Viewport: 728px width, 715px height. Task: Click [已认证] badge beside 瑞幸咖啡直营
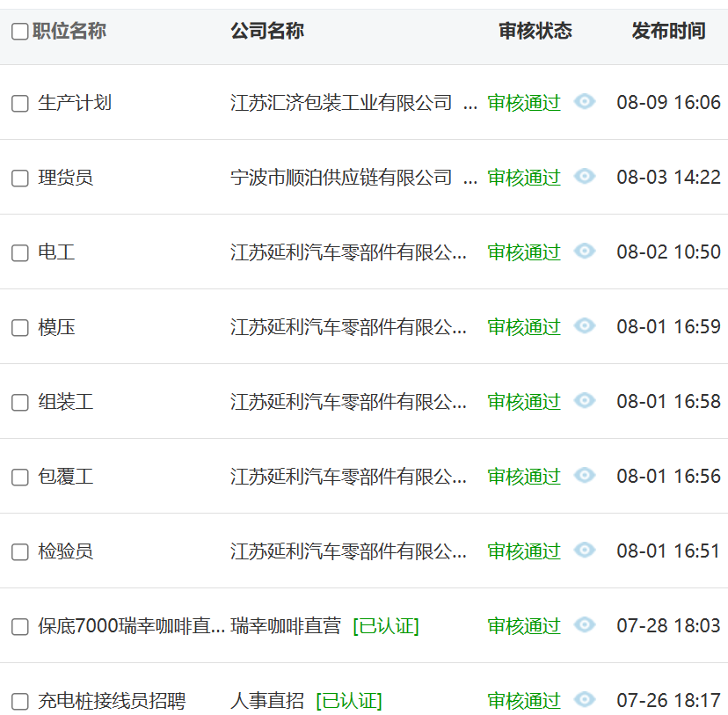coord(386,626)
